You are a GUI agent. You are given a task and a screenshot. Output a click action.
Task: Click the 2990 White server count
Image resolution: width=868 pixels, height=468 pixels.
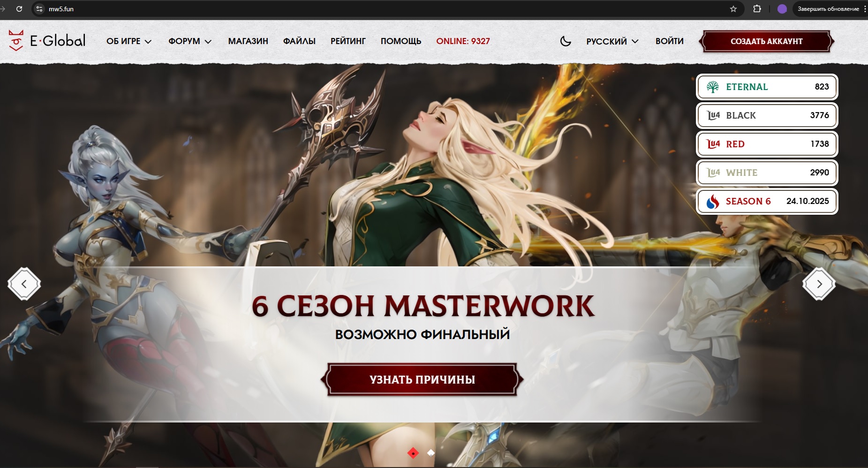(819, 173)
